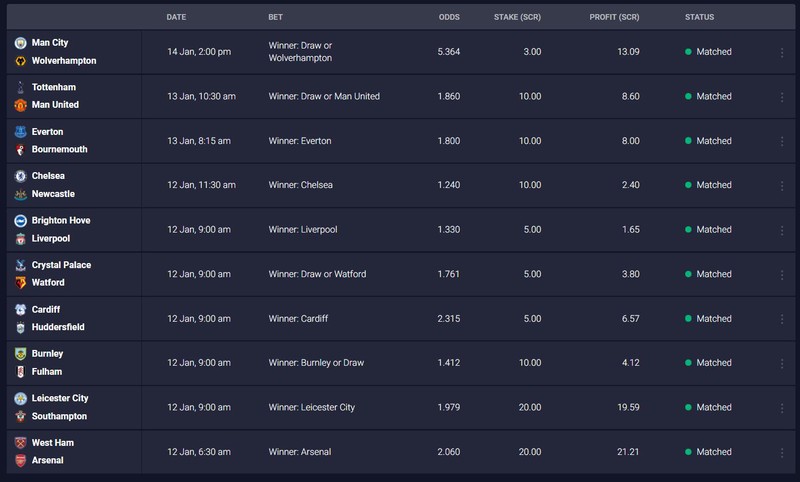The width and height of the screenshot is (800, 482).
Task: Open the Leicester City team name link
Action: 60,398
